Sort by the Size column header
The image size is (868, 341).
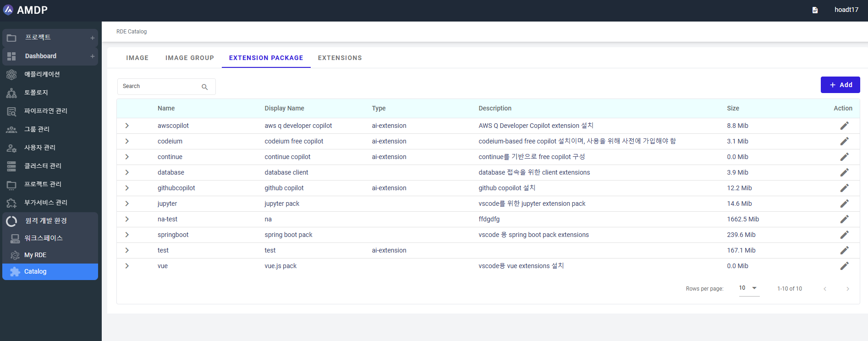[x=733, y=108]
